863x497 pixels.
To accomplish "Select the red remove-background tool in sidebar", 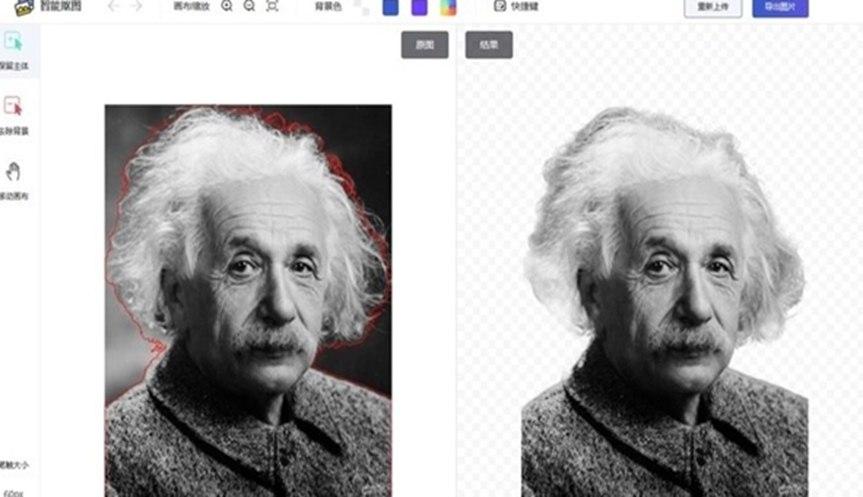I will (13, 106).
